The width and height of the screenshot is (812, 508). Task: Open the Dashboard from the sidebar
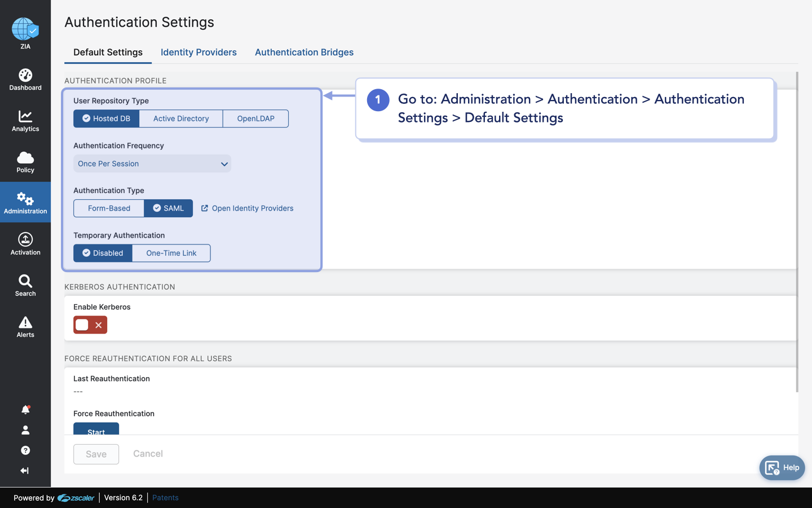tap(25, 79)
